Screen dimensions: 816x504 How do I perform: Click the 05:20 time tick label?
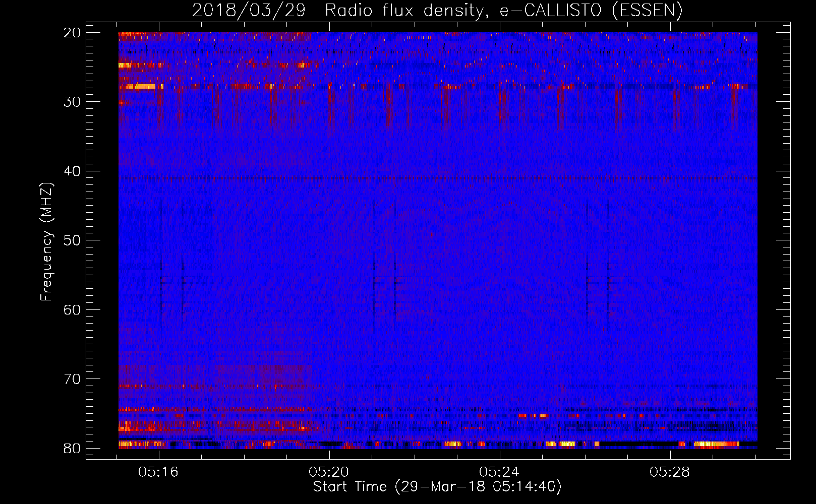pyautogui.click(x=329, y=472)
